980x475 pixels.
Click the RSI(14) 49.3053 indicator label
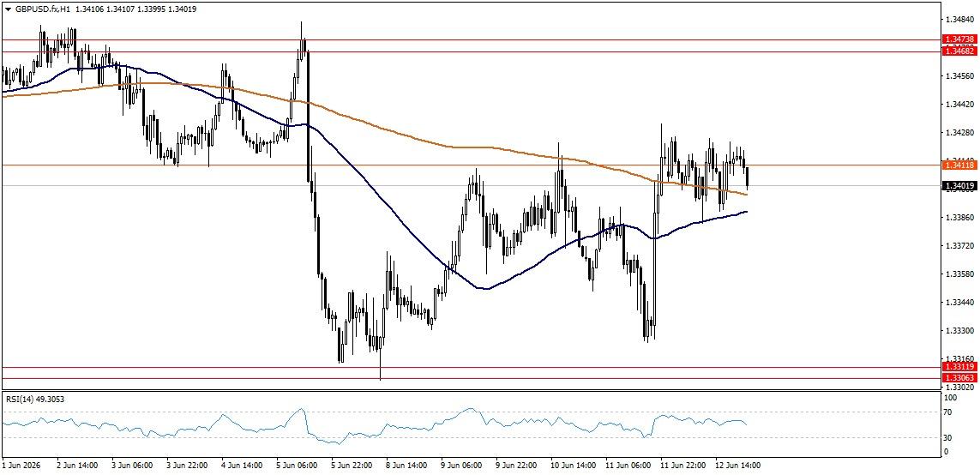coord(34,398)
